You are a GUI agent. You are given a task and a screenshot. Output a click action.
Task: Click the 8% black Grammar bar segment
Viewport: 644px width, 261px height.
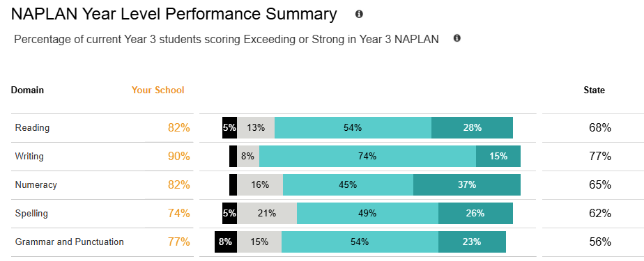pyautogui.click(x=226, y=242)
